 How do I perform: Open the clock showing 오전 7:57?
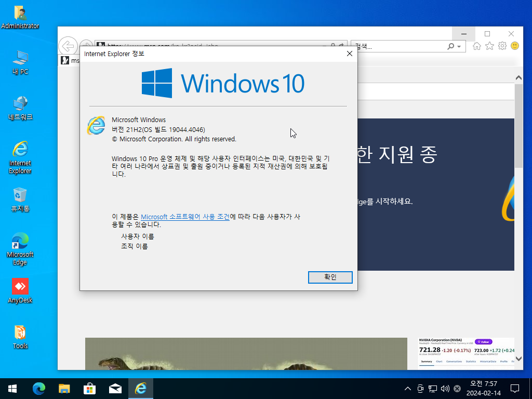point(484,389)
